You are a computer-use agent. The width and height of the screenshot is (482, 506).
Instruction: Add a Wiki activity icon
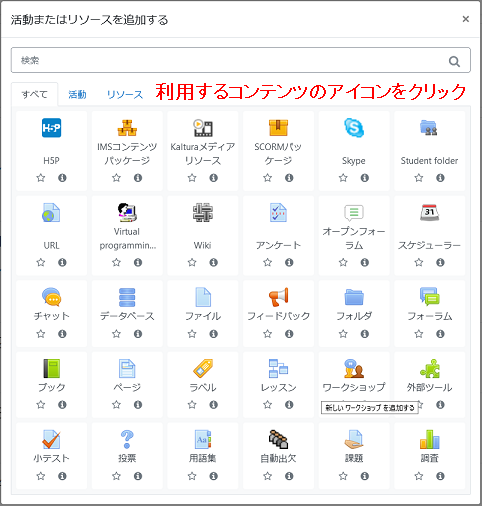pyautogui.click(x=203, y=212)
